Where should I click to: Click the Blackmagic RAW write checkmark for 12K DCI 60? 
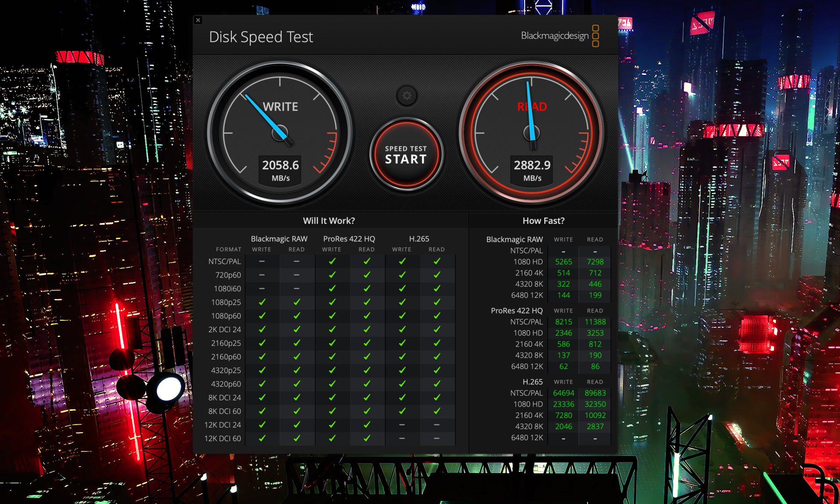[x=262, y=438]
